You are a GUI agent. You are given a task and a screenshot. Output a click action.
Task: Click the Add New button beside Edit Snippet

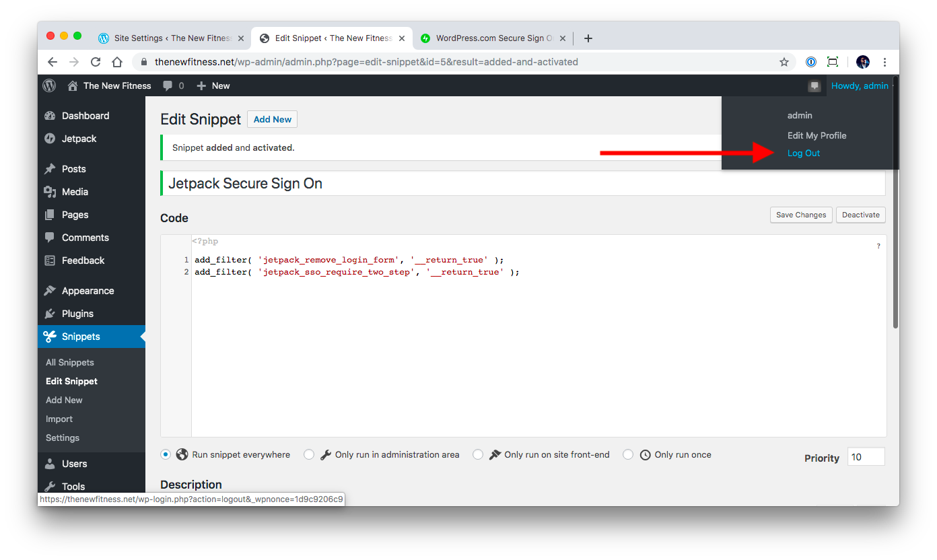point(272,119)
